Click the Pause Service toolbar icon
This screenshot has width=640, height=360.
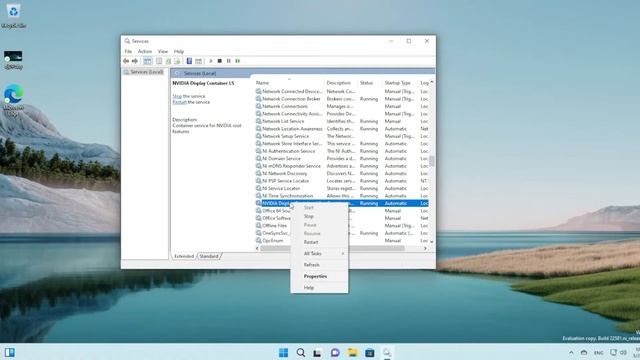[229, 61]
